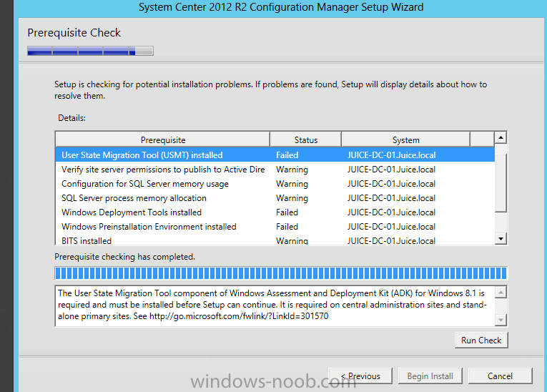Click Warning status for SQL Server process memory
The image size is (547, 392).
292,198
